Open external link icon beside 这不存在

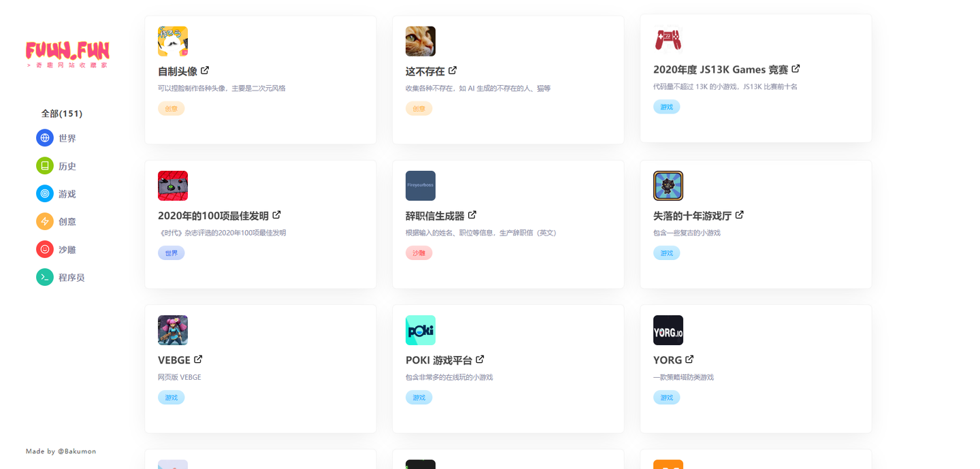[453, 70]
